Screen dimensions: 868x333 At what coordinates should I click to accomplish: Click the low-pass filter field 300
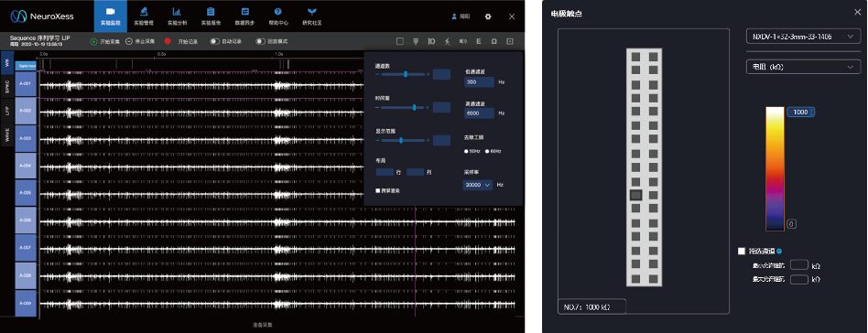[x=480, y=81]
